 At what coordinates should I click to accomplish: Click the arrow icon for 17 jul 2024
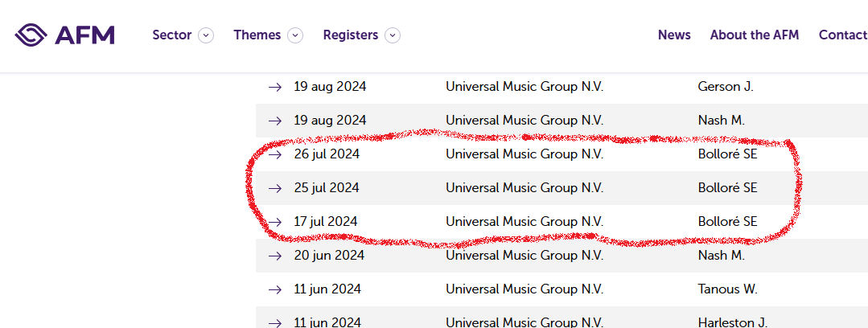pos(275,222)
